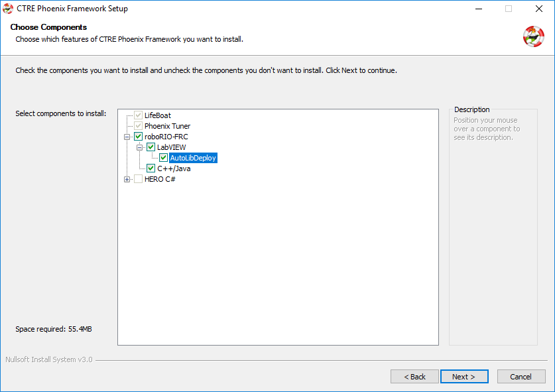
Task: Expand the HERO C# tree node
Action: (x=127, y=180)
